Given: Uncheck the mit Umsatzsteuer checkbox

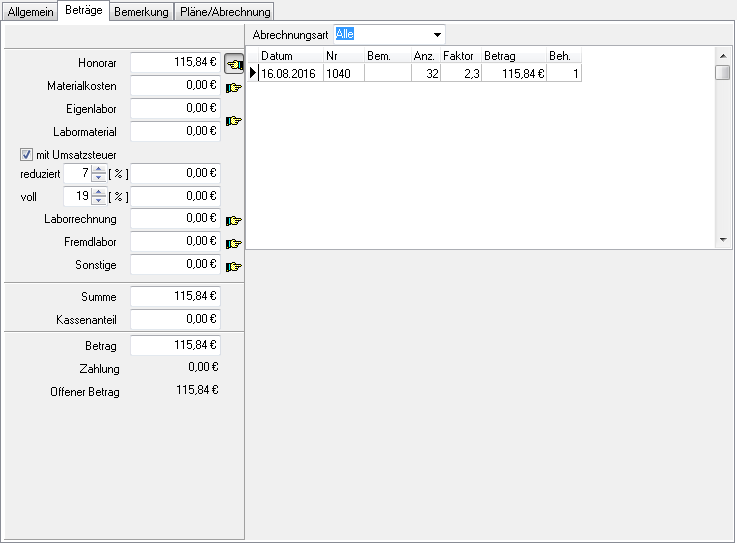Looking at the screenshot, I should coord(27,154).
